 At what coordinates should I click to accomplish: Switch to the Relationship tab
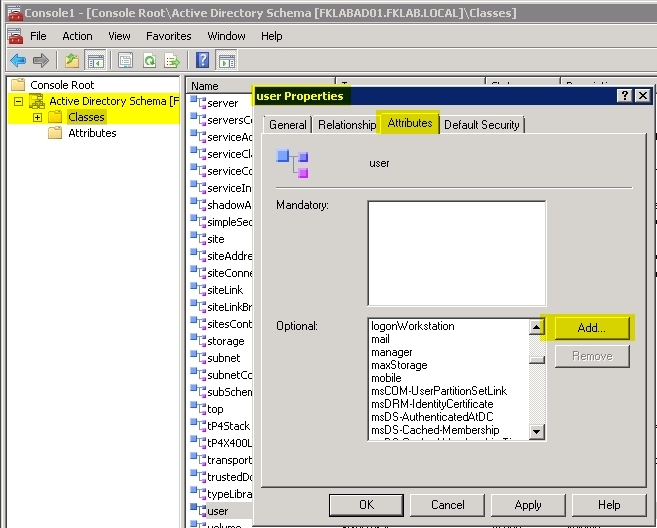click(x=347, y=125)
